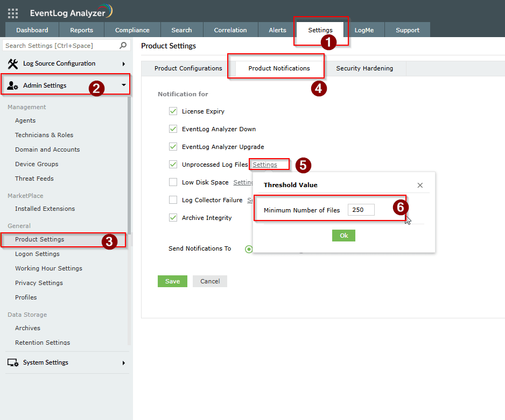
Task: Click the search magnifier icon
Action: pyautogui.click(x=123, y=45)
